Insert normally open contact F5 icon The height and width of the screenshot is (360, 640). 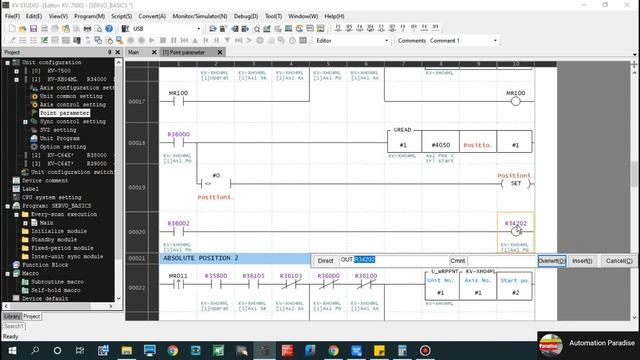(338, 28)
